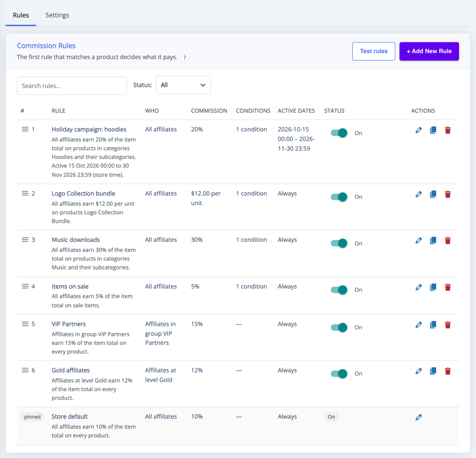Grab the drag handle for rule 3

tap(25, 240)
